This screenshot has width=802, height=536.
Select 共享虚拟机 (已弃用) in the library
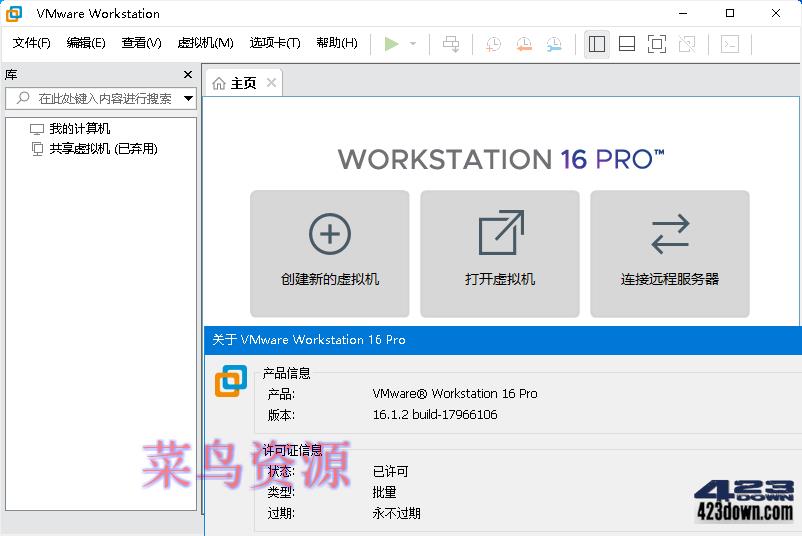tap(95, 149)
